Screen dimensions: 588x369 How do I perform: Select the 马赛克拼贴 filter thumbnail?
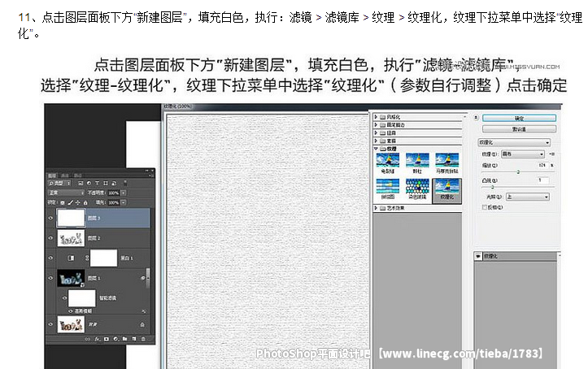coord(447,163)
